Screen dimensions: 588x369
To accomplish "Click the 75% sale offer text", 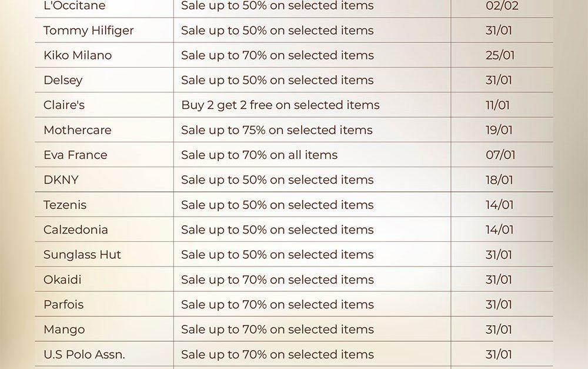I will (x=276, y=130).
